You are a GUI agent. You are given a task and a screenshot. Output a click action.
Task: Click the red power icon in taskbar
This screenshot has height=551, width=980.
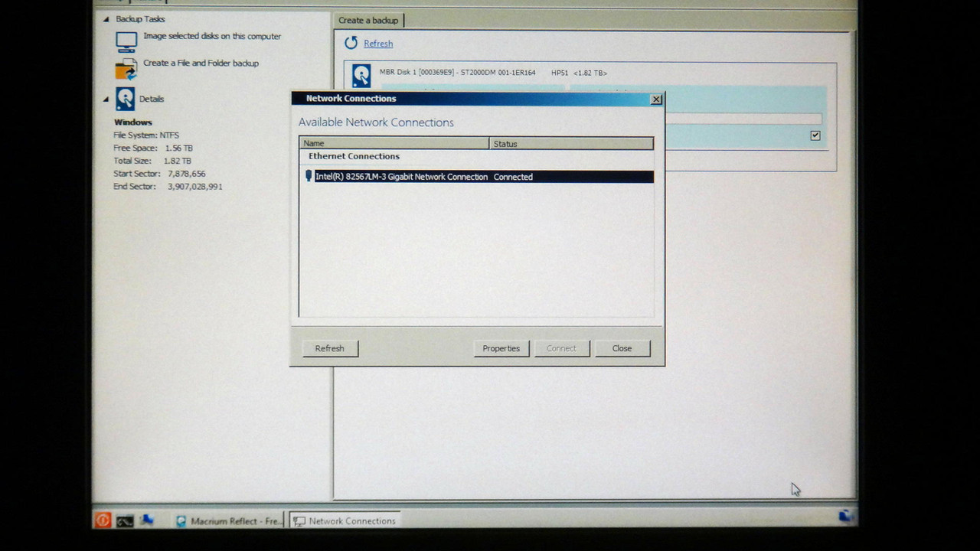pyautogui.click(x=103, y=520)
